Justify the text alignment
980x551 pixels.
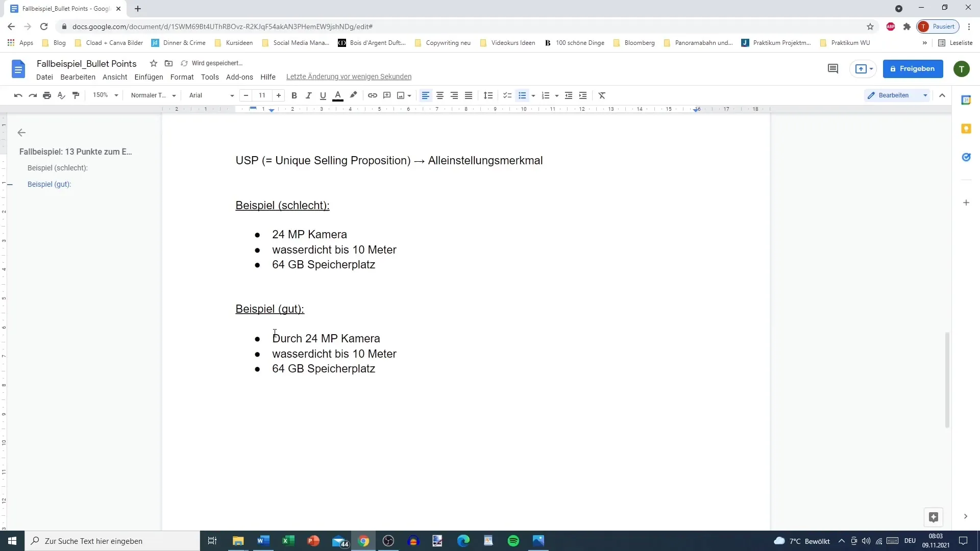pyautogui.click(x=469, y=95)
